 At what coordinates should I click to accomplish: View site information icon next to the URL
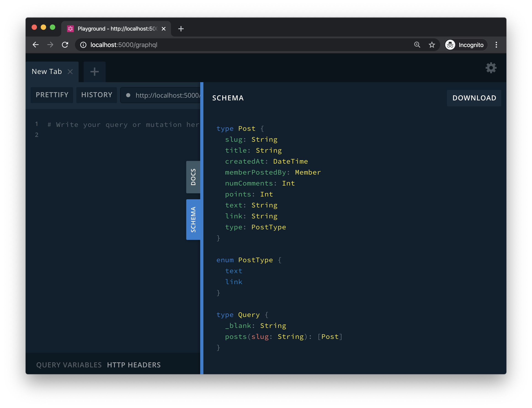83,45
